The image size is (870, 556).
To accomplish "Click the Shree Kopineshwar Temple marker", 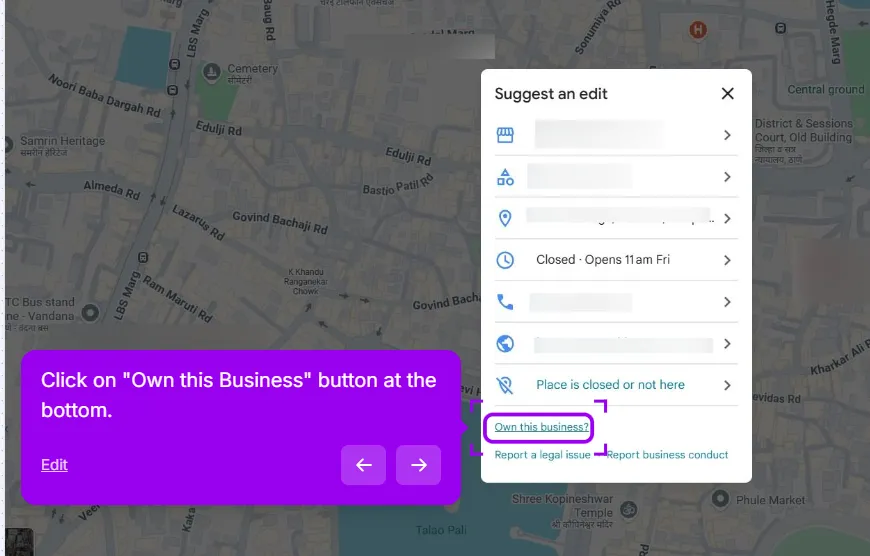I will point(629,509).
